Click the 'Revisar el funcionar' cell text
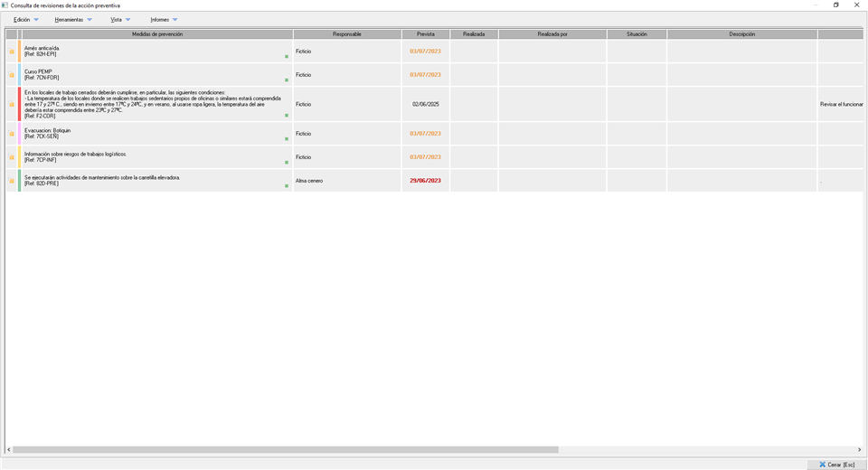Screen dimensions: 868x470 point(842,104)
